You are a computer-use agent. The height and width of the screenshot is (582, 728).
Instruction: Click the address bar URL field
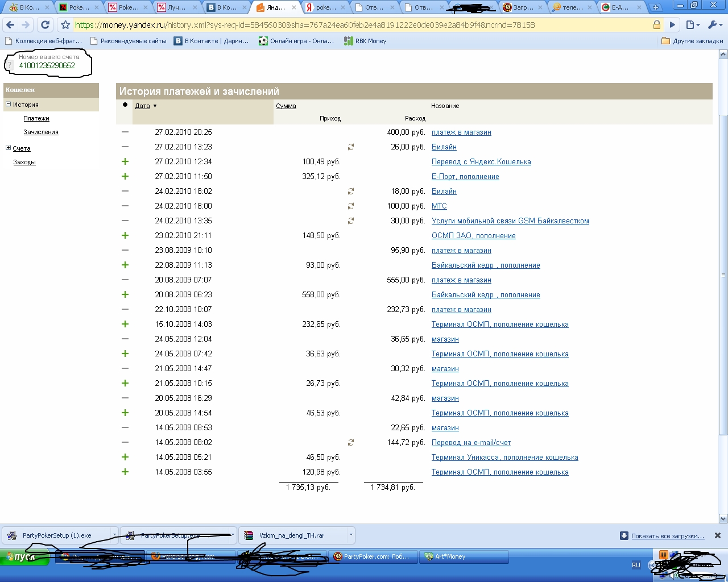(x=362, y=25)
